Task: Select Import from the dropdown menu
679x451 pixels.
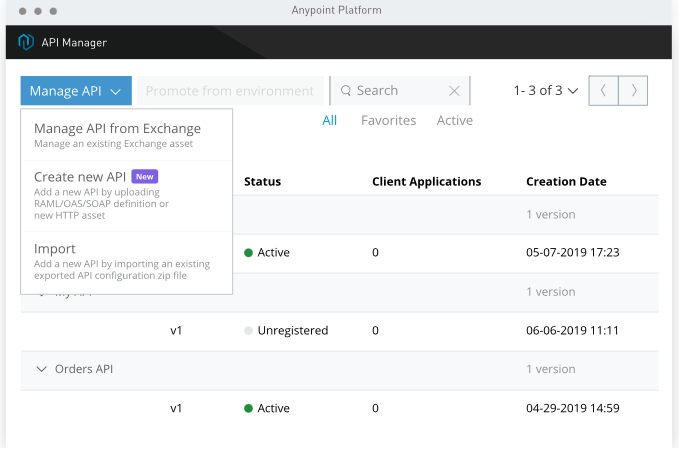Action: 55,249
